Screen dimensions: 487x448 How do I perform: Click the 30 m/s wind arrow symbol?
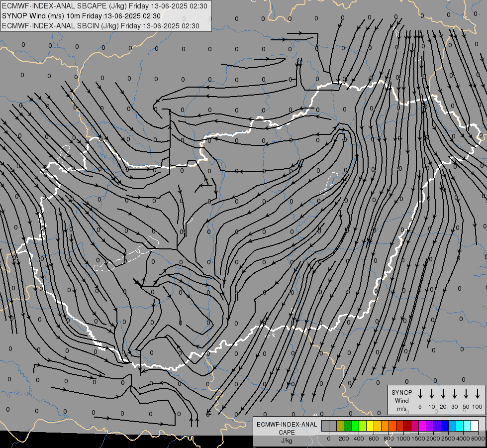(454, 394)
